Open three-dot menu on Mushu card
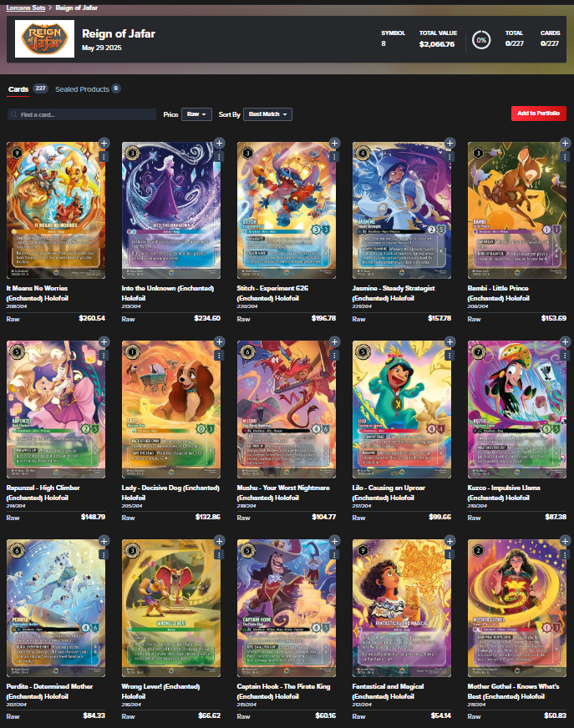The height and width of the screenshot is (728, 574). (x=334, y=356)
